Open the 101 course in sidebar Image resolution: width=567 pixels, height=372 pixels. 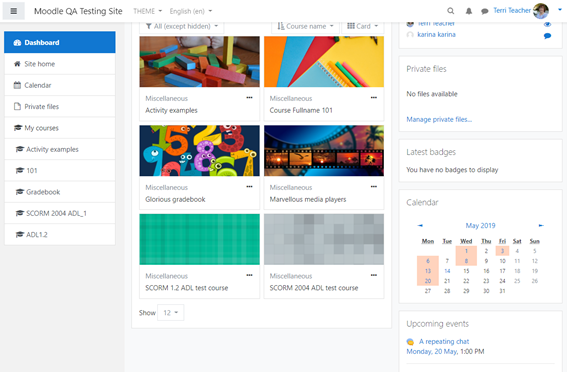[60, 171]
